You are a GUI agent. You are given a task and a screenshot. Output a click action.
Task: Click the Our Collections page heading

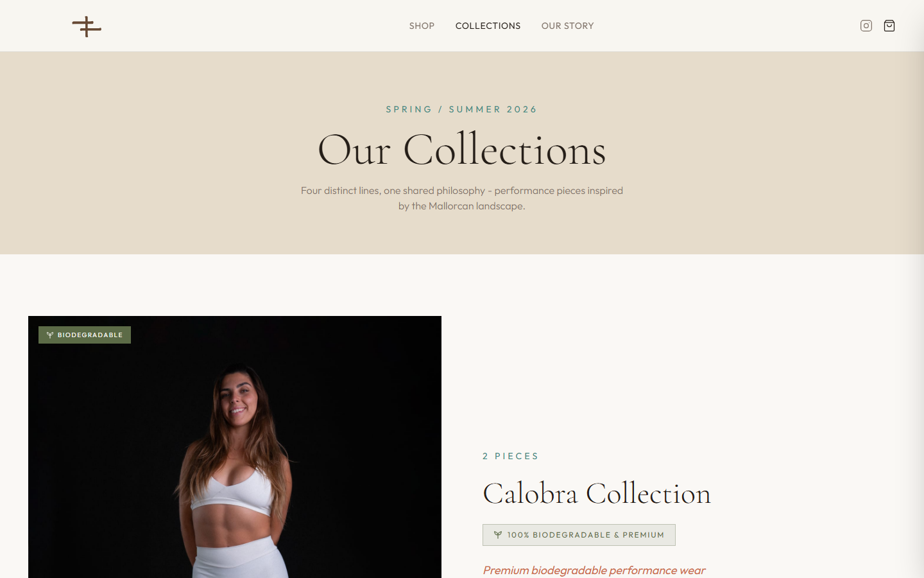pyautogui.click(x=462, y=150)
